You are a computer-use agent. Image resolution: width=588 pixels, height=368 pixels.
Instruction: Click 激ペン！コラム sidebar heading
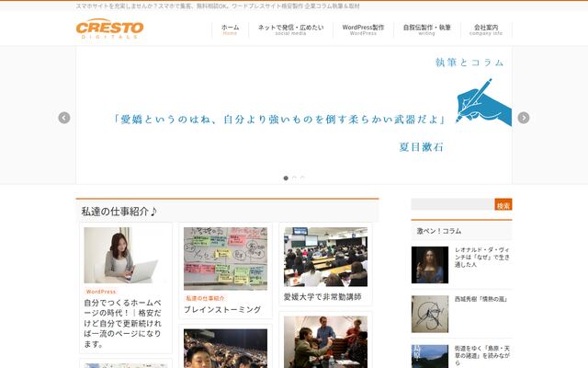439,231
